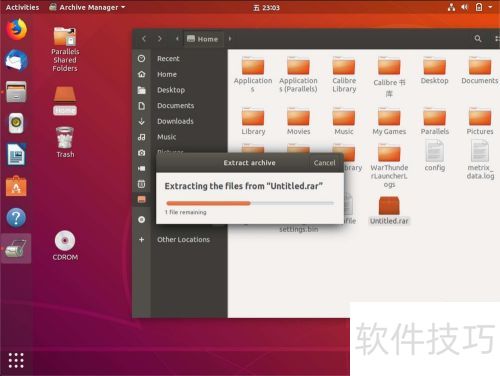Select the Home desktop icon
This screenshot has height=376, width=500.
pos(65,101)
